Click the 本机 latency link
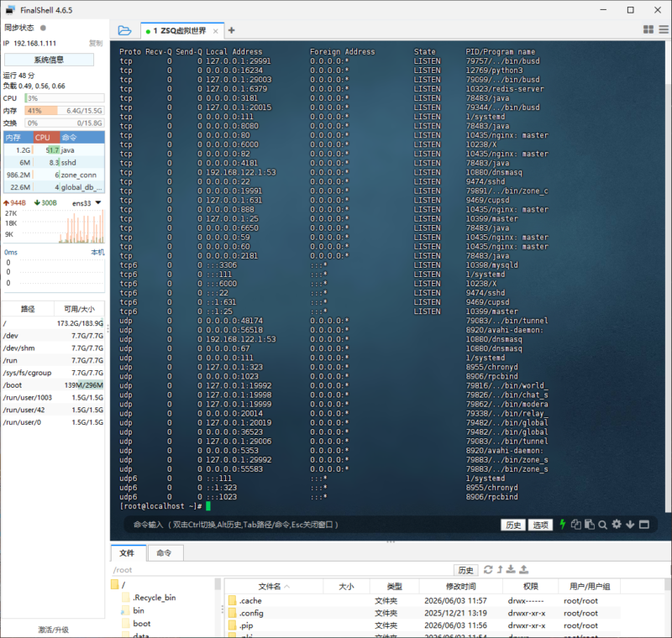Image resolution: width=672 pixels, height=638 pixels. [x=97, y=252]
